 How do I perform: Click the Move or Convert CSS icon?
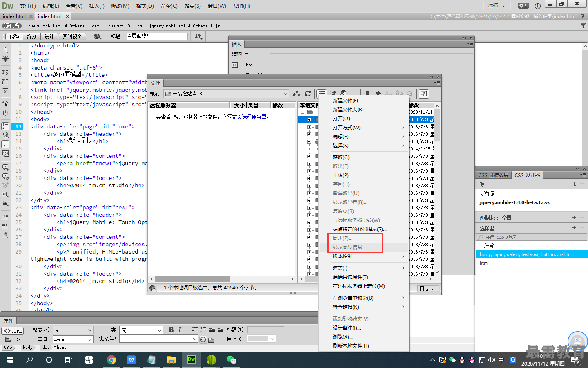[x=5, y=203]
